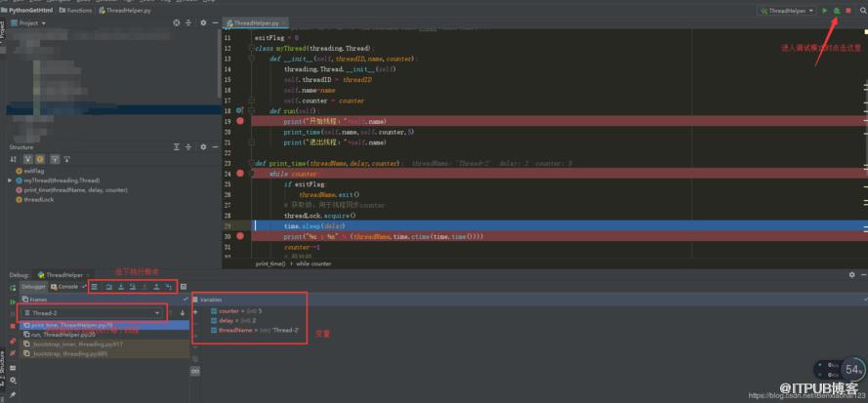Start debugging with the green bug icon

(x=837, y=11)
